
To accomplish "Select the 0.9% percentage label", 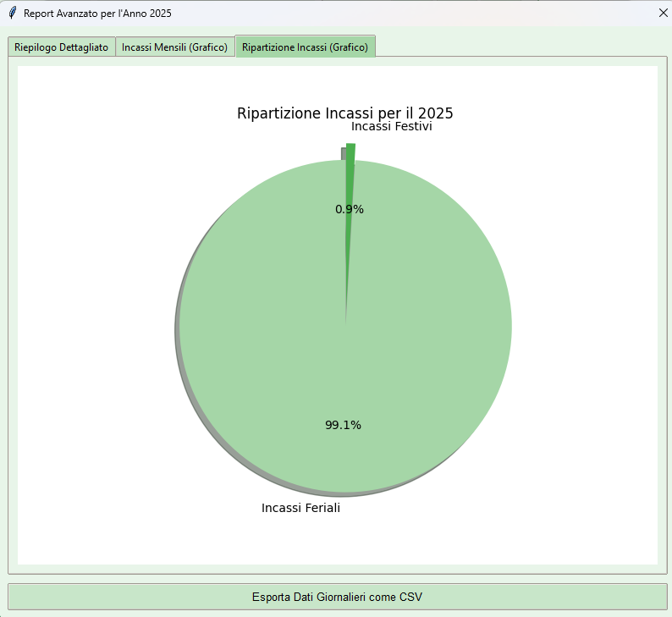I will click(x=350, y=209).
